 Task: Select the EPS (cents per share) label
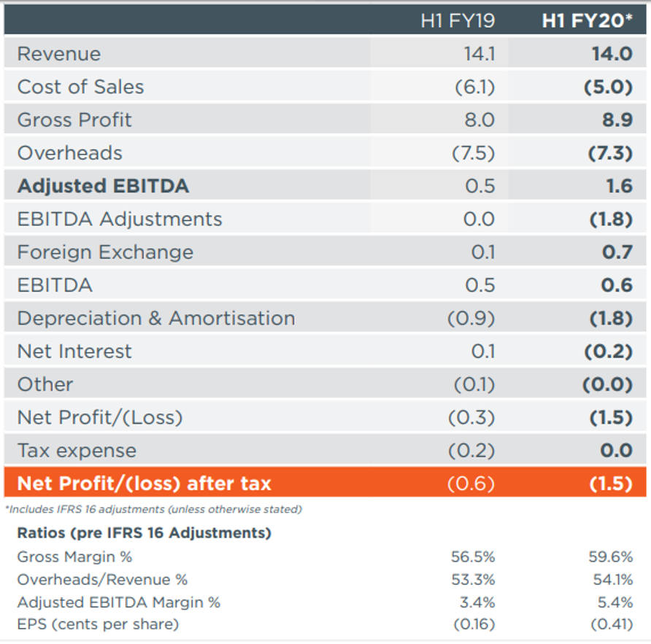pyautogui.click(x=97, y=624)
